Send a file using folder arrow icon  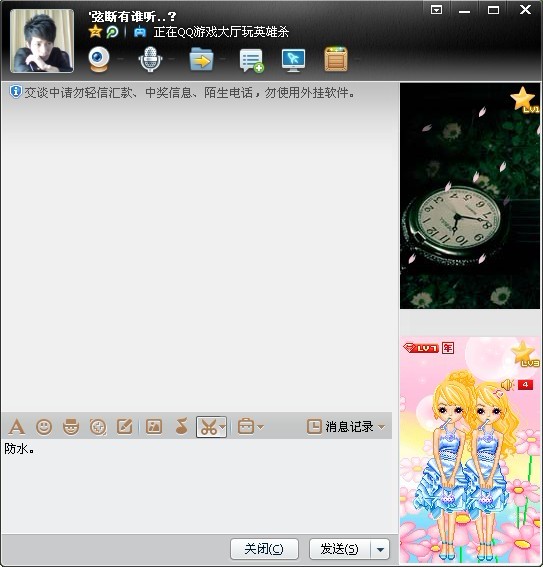pyautogui.click(x=201, y=59)
